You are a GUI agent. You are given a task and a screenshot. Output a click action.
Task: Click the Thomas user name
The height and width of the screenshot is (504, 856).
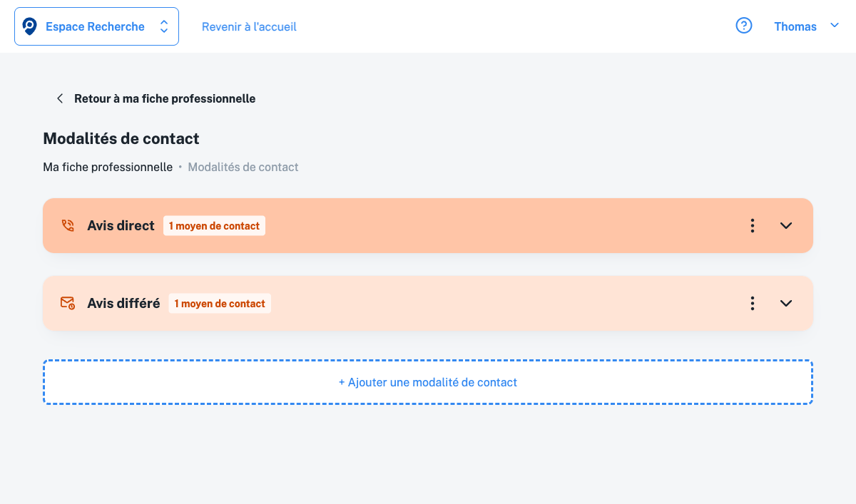795,27
